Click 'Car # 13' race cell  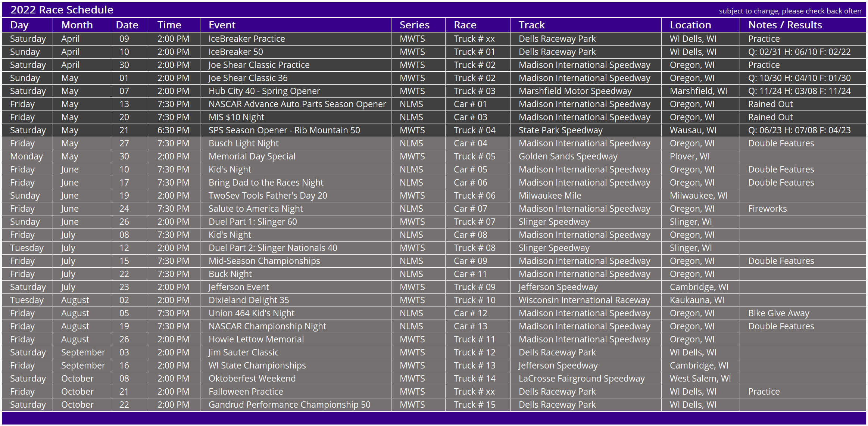pos(471,326)
